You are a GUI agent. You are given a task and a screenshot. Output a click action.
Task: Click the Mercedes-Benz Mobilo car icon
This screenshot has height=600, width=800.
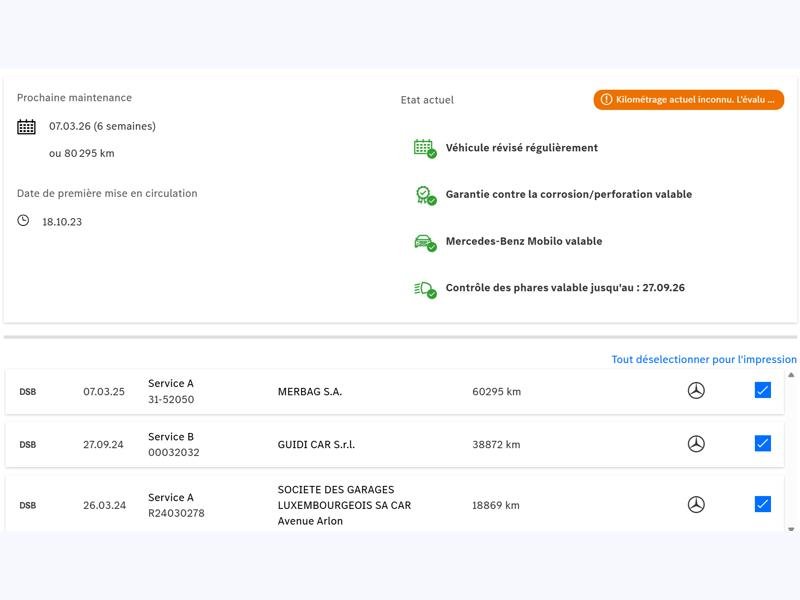click(x=424, y=242)
